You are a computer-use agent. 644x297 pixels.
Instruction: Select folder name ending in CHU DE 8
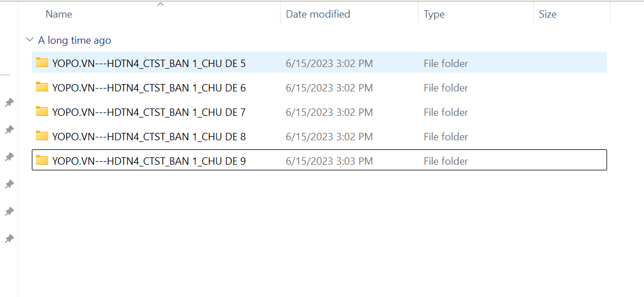149,137
